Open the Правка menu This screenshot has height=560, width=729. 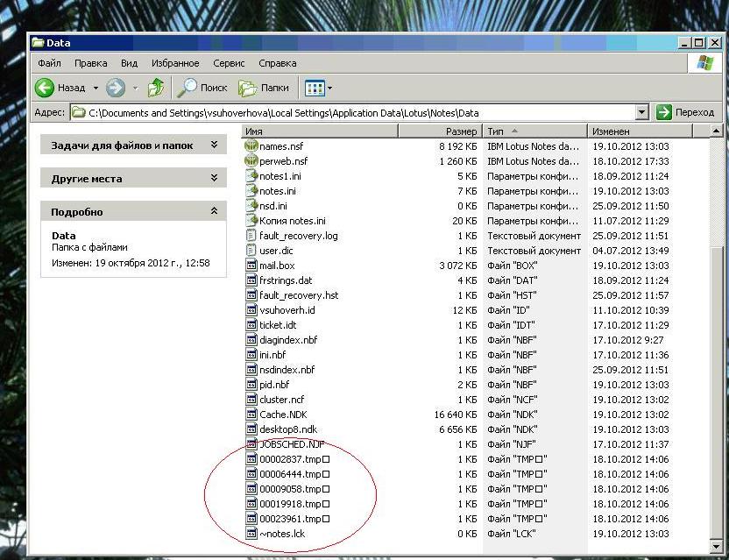(90, 63)
